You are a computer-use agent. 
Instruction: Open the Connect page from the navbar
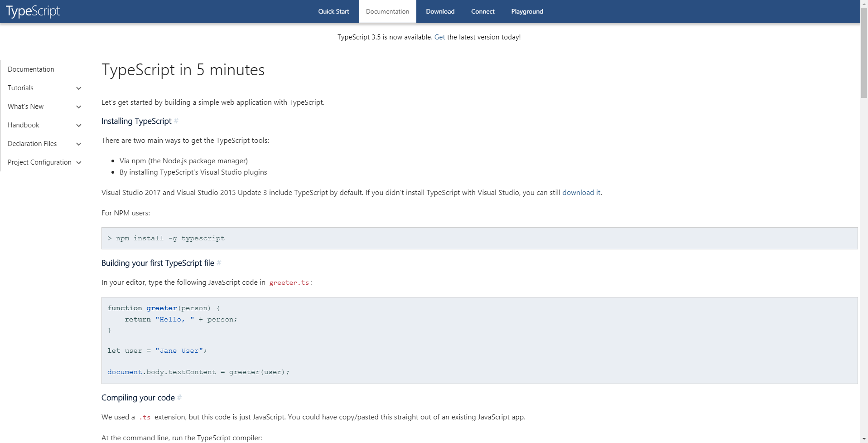coord(482,11)
